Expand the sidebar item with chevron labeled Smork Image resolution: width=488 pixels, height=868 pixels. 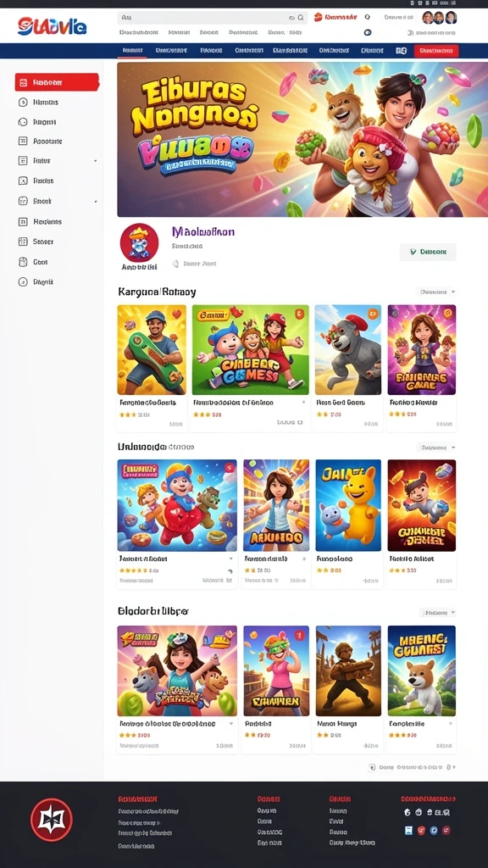pos(57,202)
